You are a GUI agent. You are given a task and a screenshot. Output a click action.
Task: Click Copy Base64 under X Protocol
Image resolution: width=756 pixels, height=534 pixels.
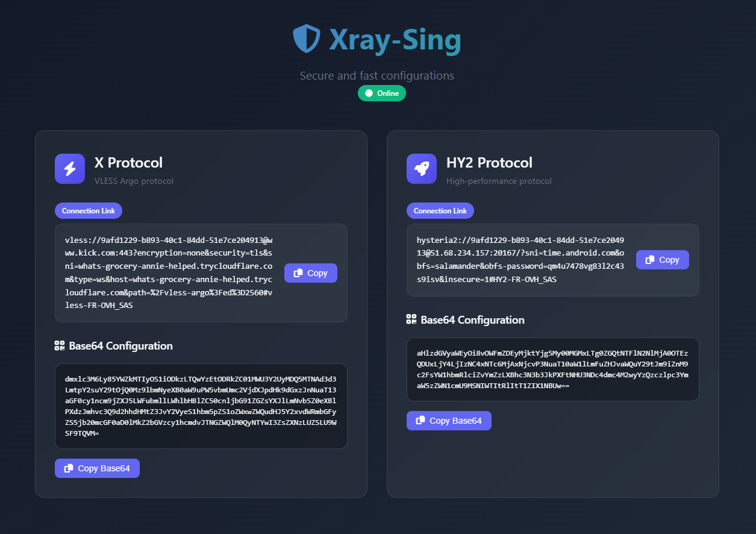[x=97, y=468]
